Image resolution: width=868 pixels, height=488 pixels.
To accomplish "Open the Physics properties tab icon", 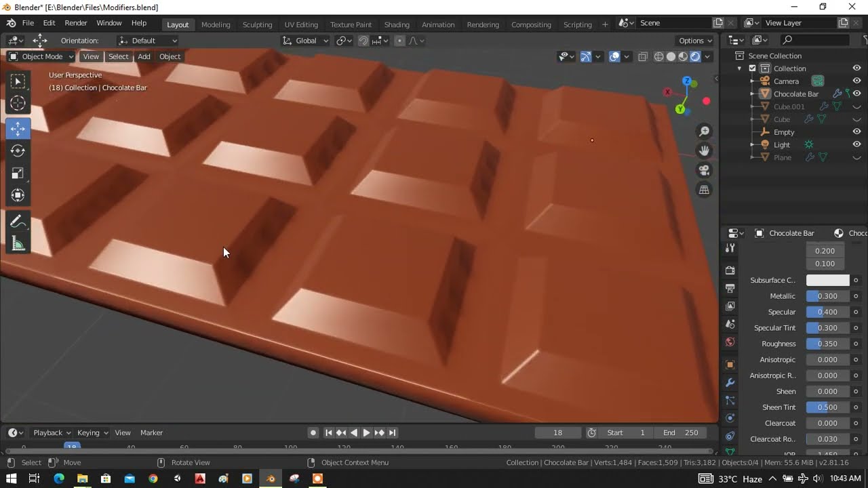I will coord(730,418).
